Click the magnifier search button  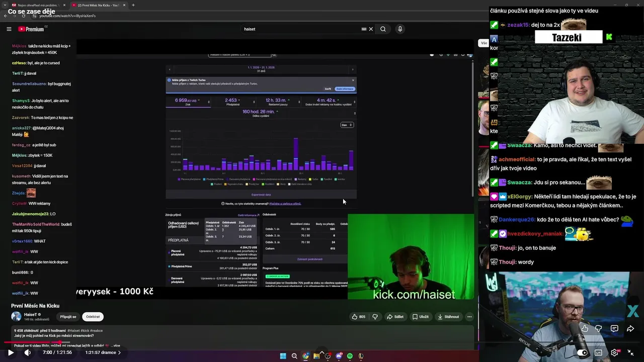tap(383, 29)
